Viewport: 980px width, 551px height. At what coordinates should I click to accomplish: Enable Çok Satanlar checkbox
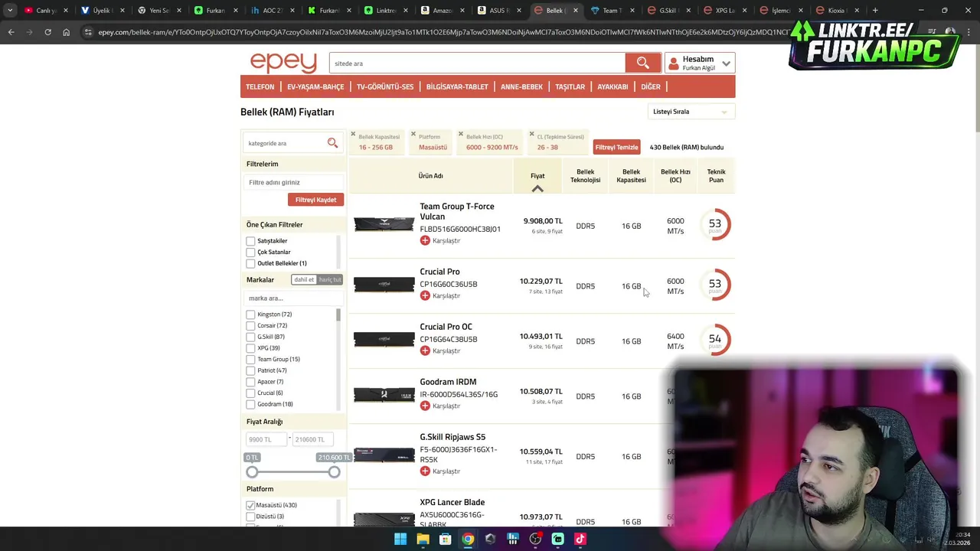click(x=250, y=252)
